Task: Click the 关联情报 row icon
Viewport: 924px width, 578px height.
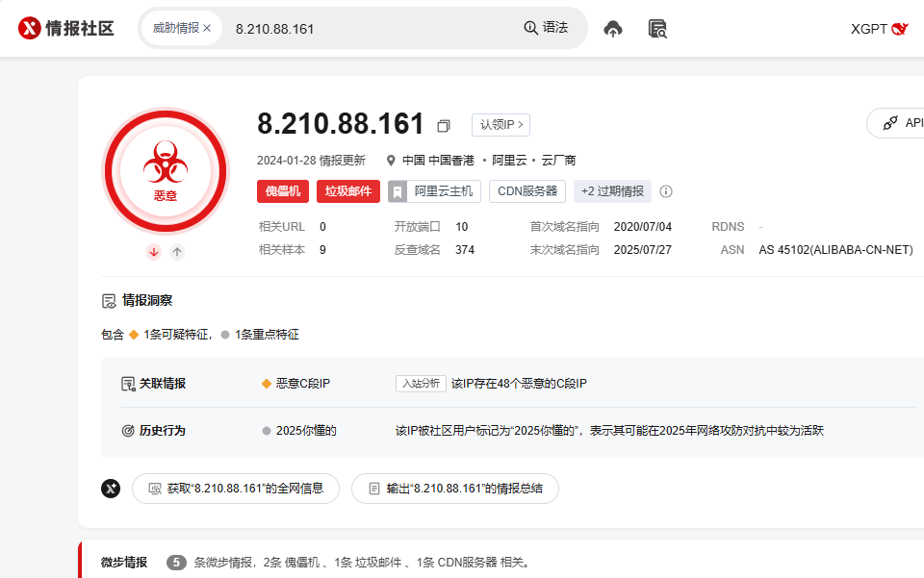Action: pos(128,384)
